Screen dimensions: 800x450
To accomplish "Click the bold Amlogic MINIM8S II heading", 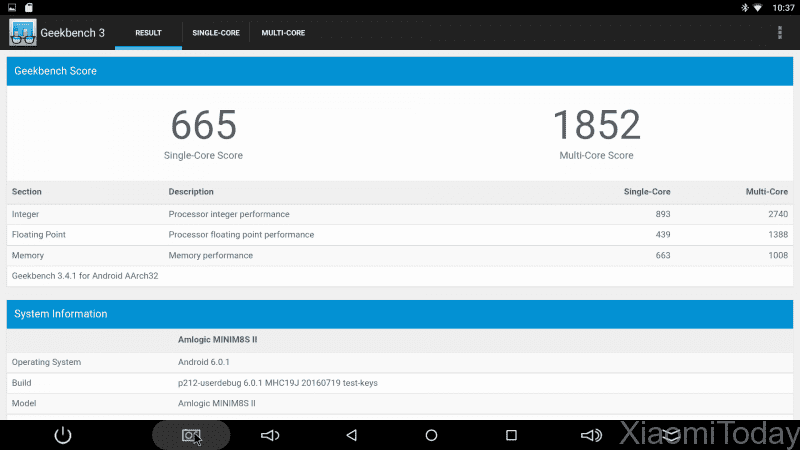I will point(217,340).
